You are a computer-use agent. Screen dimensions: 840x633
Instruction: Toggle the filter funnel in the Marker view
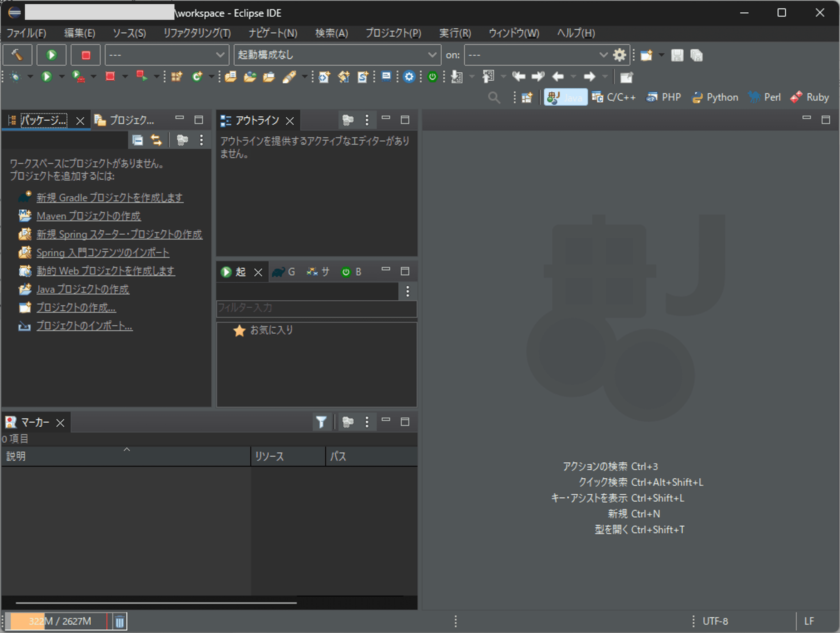click(322, 422)
